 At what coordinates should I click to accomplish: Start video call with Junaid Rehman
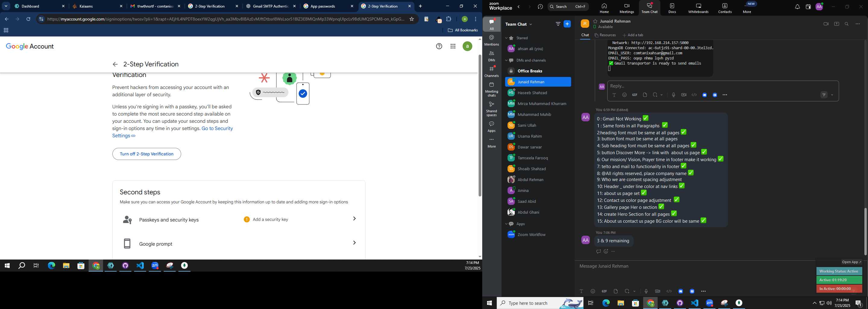[x=826, y=24]
